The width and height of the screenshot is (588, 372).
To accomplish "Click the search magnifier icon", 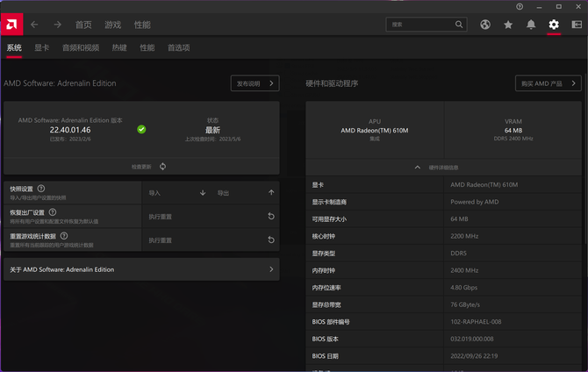I will point(459,25).
